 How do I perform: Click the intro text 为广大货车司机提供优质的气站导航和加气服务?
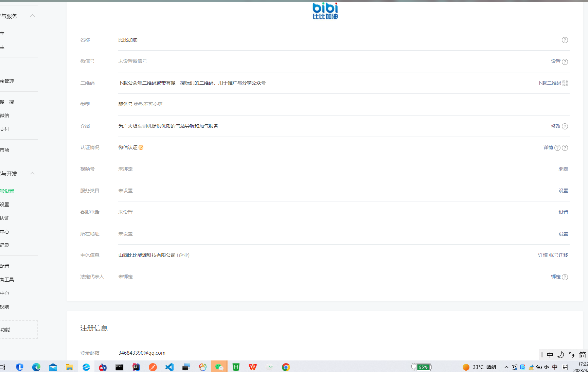click(168, 126)
